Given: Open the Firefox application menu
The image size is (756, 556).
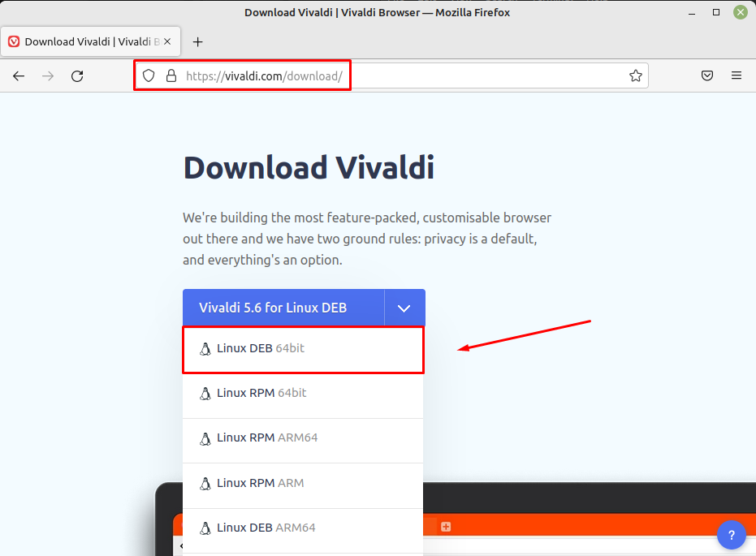Looking at the screenshot, I should pyautogui.click(x=737, y=75).
